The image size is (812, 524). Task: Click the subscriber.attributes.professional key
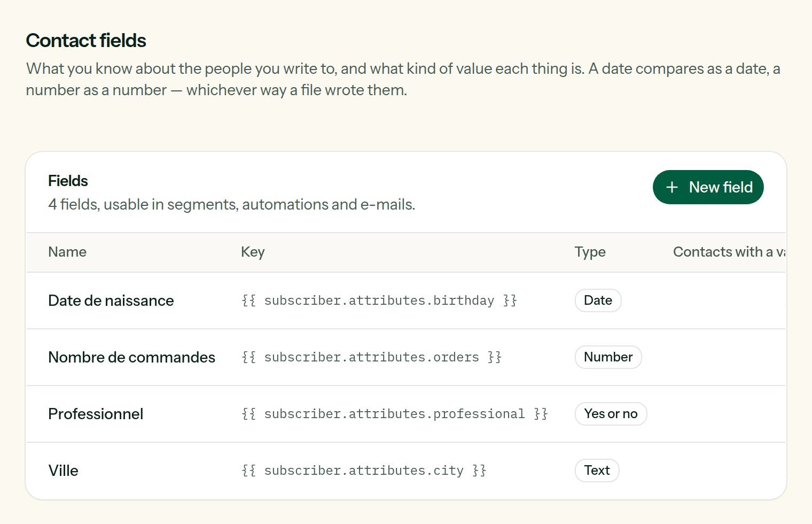pos(394,414)
